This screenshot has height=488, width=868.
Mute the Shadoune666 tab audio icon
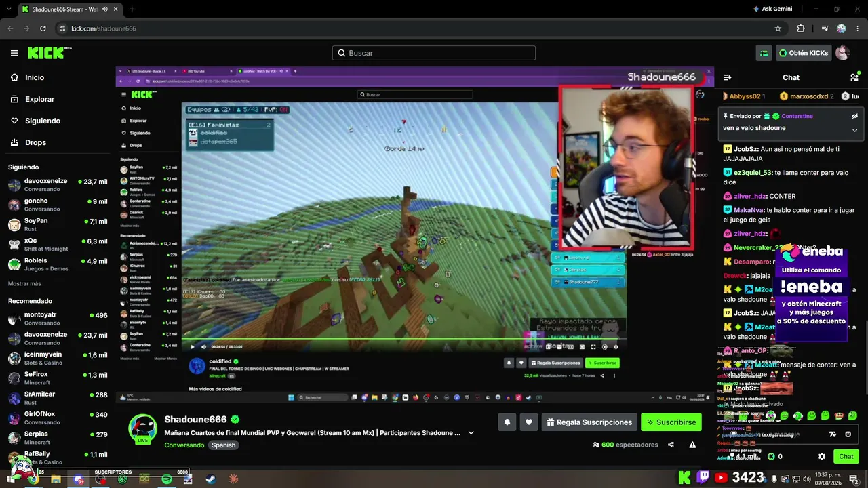pos(104,9)
